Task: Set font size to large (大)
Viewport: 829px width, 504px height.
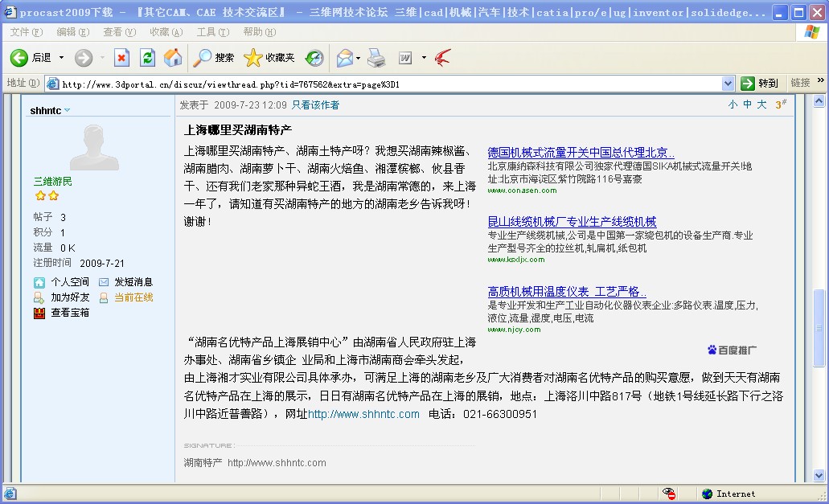Action: click(x=761, y=104)
